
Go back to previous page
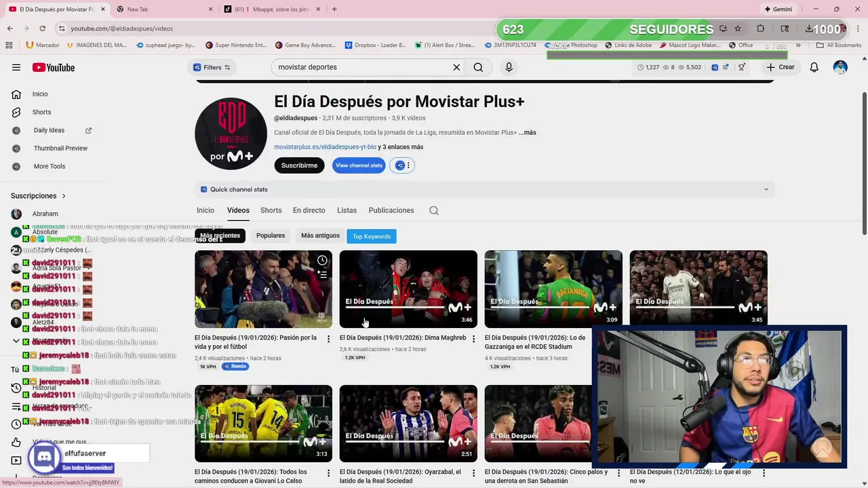(9, 28)
